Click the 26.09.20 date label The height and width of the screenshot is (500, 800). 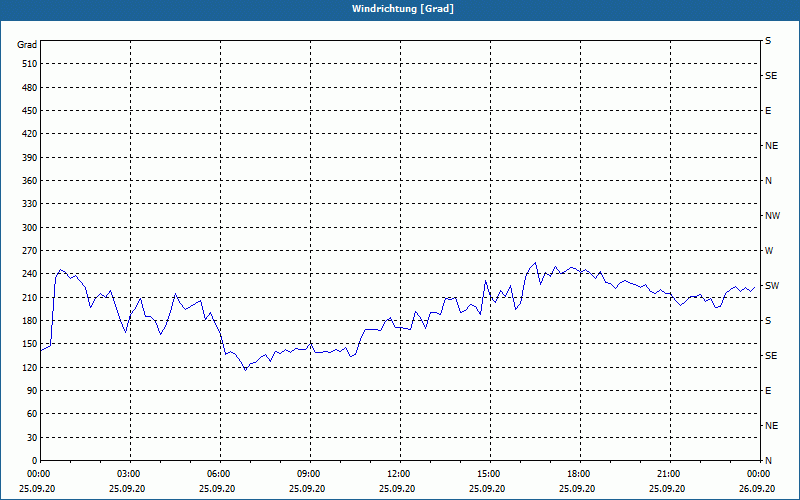click(x=757, y=489)
